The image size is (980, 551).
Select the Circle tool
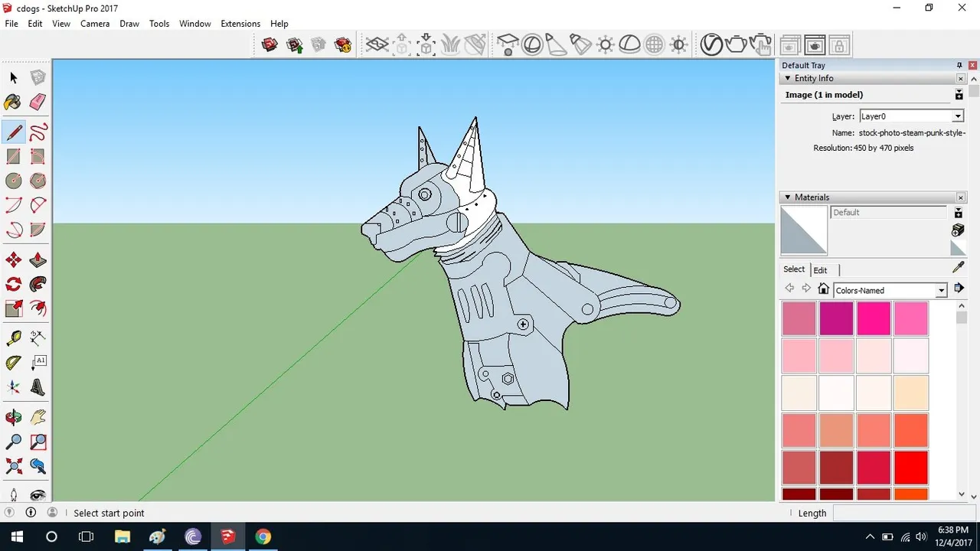[14, 181]
